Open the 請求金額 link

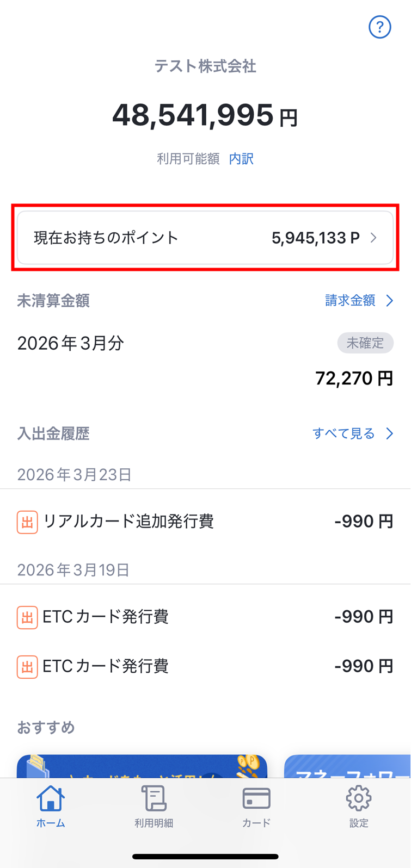click(x=350, y=301)
